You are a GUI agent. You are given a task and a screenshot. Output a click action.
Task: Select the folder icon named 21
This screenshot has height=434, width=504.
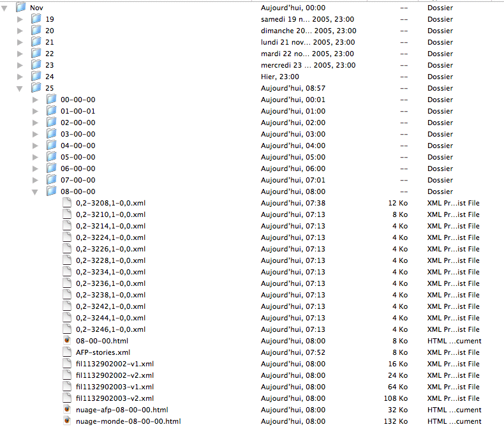pyautogui.click(x=36, y=41)
